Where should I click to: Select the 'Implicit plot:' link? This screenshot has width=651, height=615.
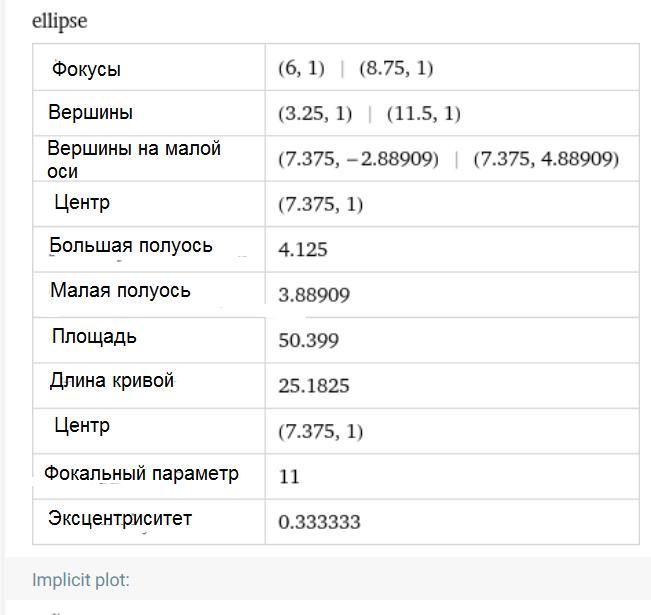point(81,580)
